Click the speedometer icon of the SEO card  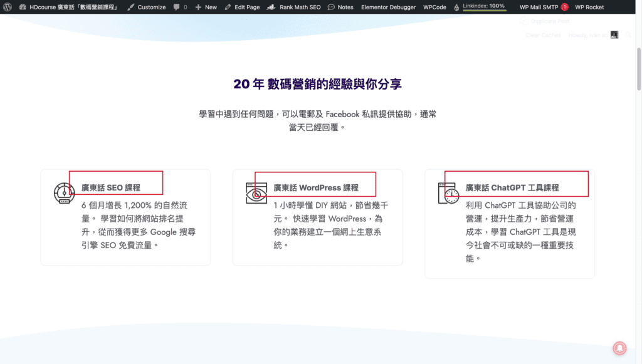click(65, 193)
